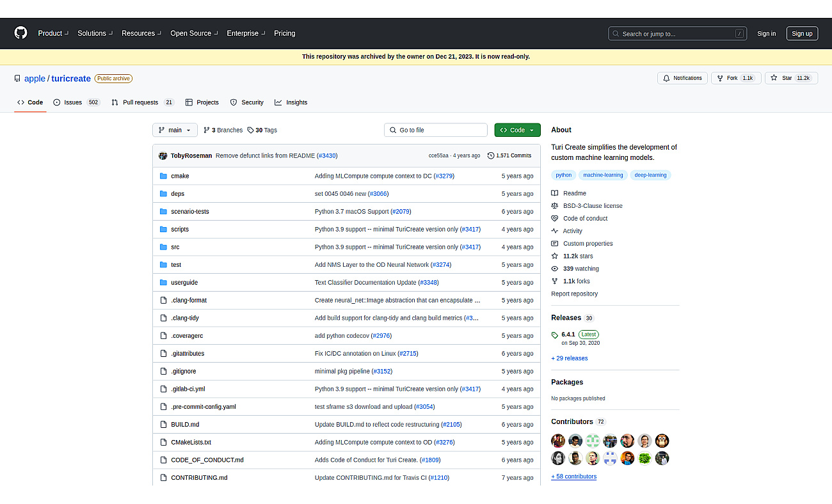The height and width of the screenshot is (504, 832).
Task: Open the green Code dropdown
Action: click(517, 130)
